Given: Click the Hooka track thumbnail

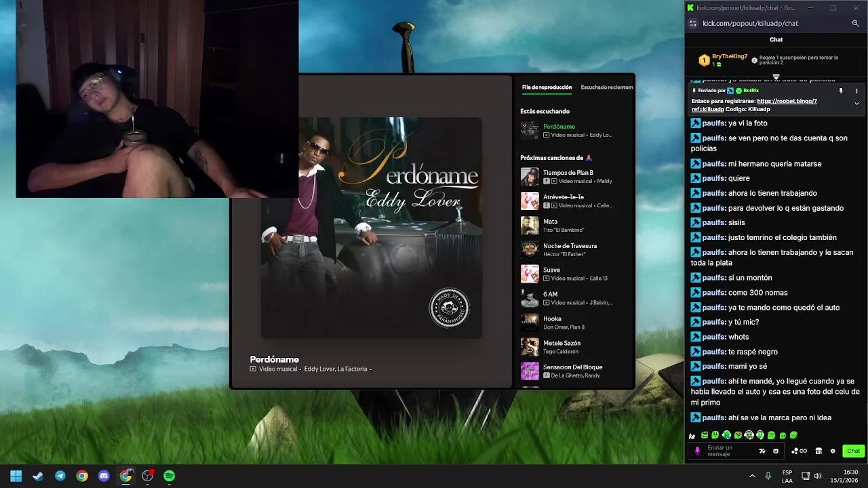Looking at the screenshot, I should (530, 323).
